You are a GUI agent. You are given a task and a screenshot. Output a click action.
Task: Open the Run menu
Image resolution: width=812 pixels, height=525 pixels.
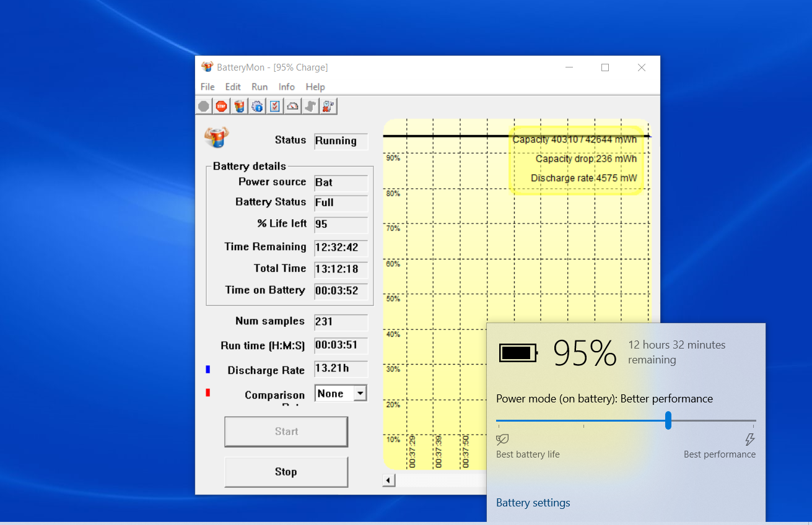(260, 87)
